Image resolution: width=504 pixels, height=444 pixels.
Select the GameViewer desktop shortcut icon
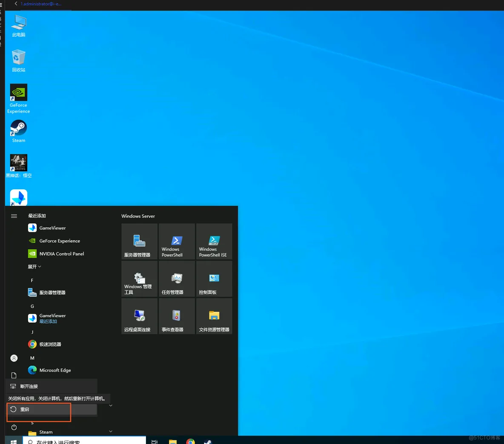[19, 197]
